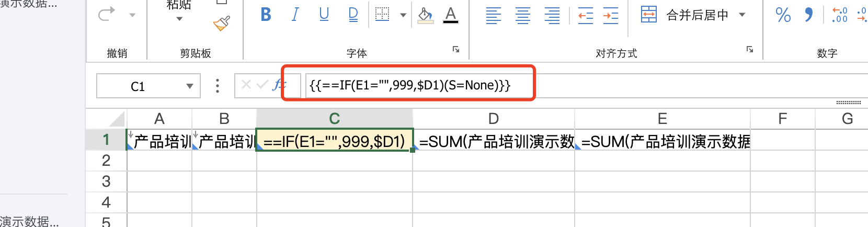This screenshot has width=868, height=227.
Task: Click into the formula bar text
Action: (410, 85)
